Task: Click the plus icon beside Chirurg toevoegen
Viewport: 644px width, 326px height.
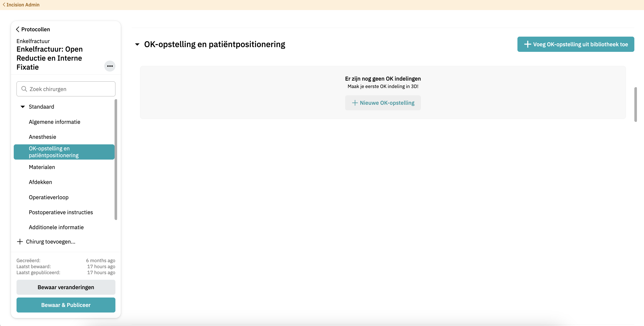Action: (x=20, y=242)
